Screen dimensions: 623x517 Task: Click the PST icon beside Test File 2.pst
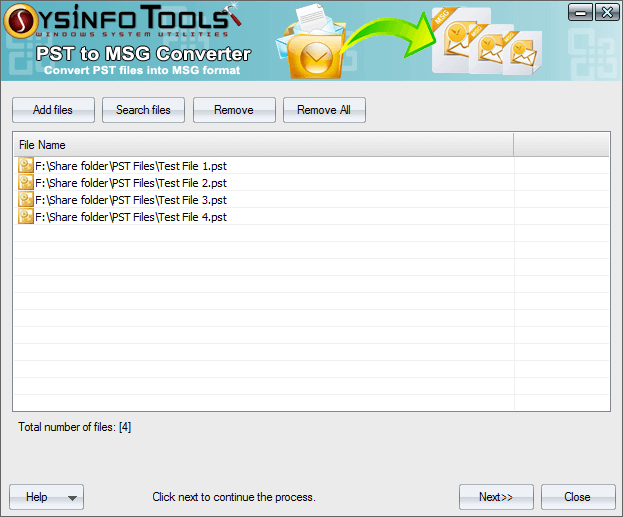(x=26, y=183)
